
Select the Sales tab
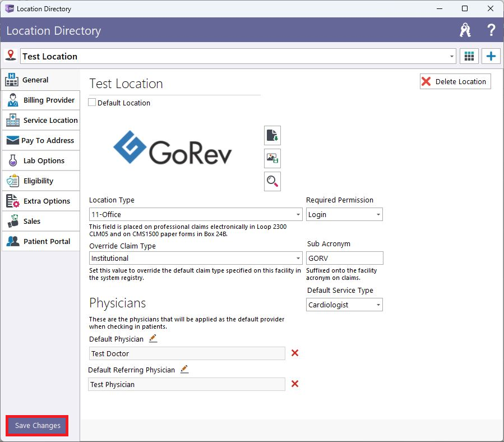click(x=41, y=222)
